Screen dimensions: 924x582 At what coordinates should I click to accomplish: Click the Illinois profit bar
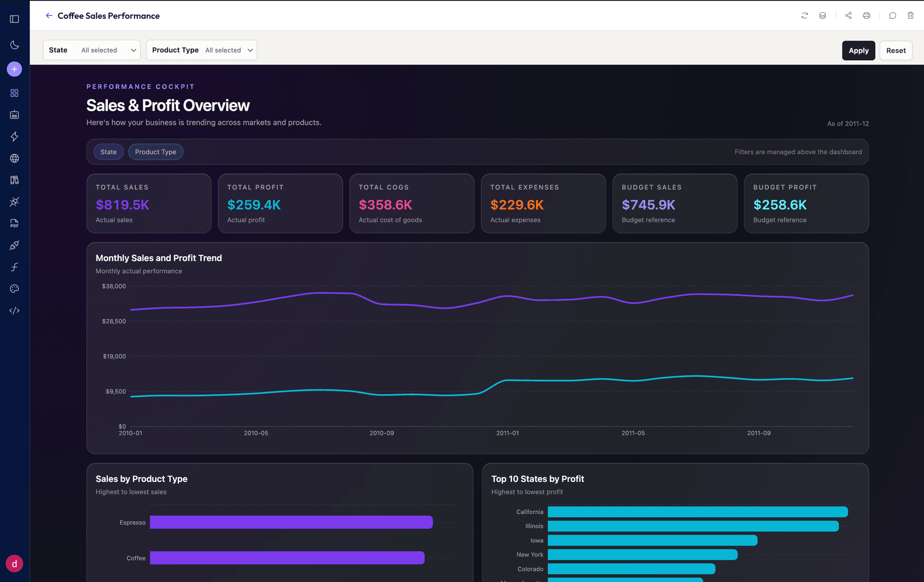pos(693,526)
